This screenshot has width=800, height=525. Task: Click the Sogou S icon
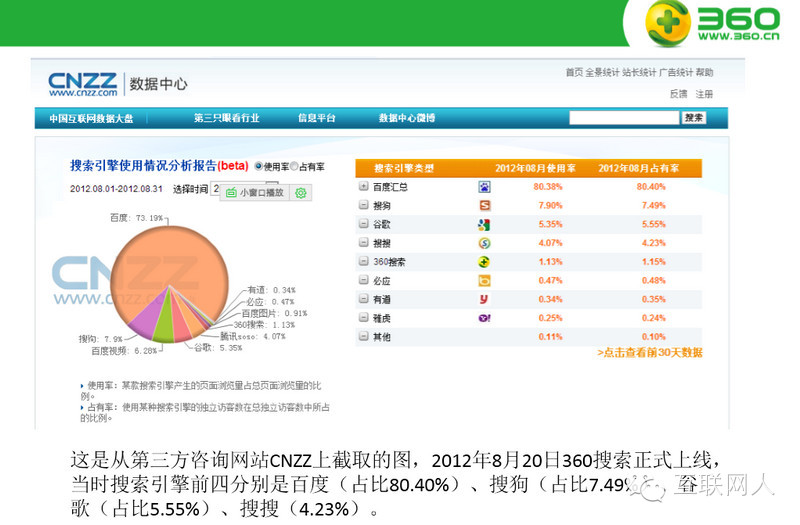[x=484, y=206]
